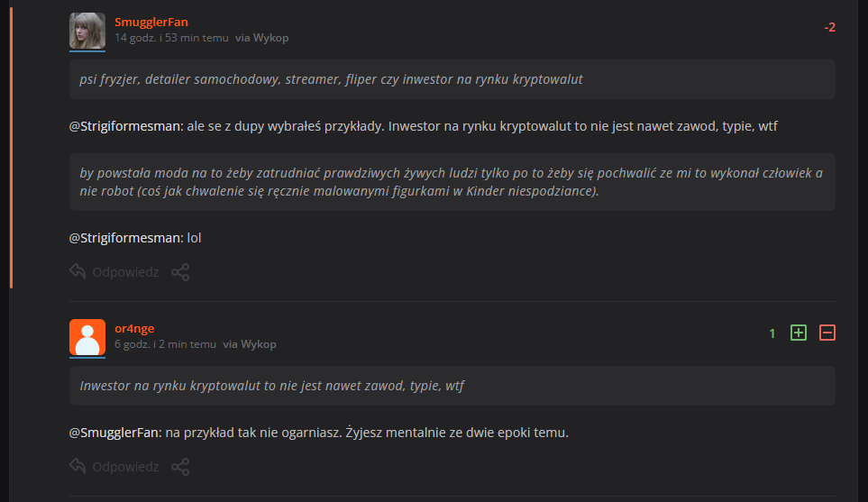Click the @Strigiformesman mention before "lol"

[x=125, y=239]
